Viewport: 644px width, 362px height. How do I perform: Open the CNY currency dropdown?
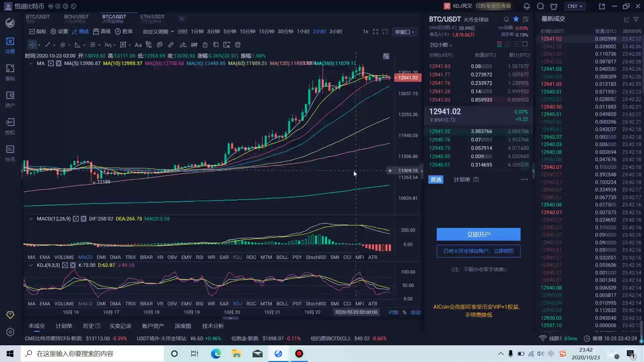coord(575,6)
